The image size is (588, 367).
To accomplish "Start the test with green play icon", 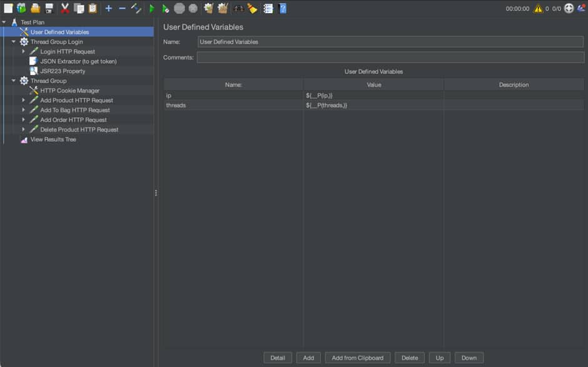I will 151,8.
